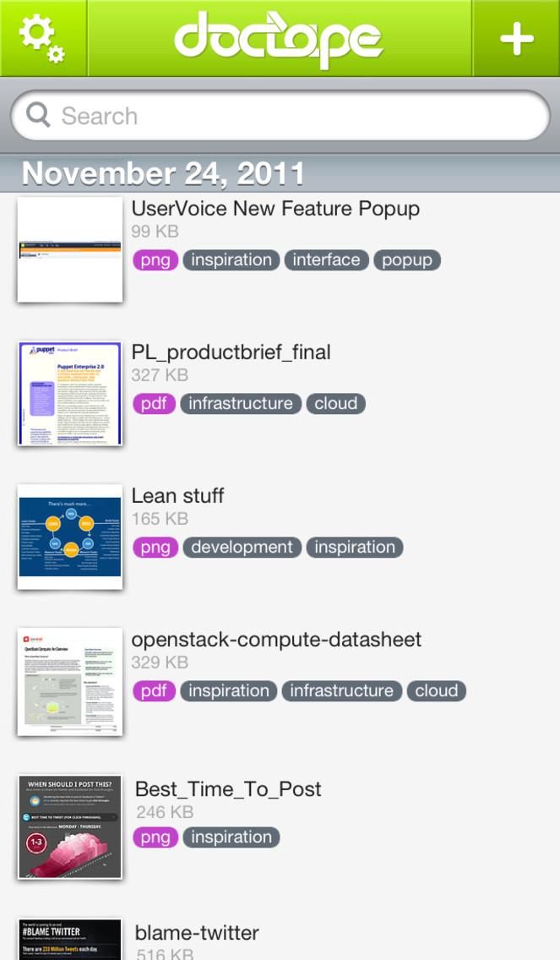Tap the popup tag on UserVoice New Feature Popup

(x=406, y=259)
